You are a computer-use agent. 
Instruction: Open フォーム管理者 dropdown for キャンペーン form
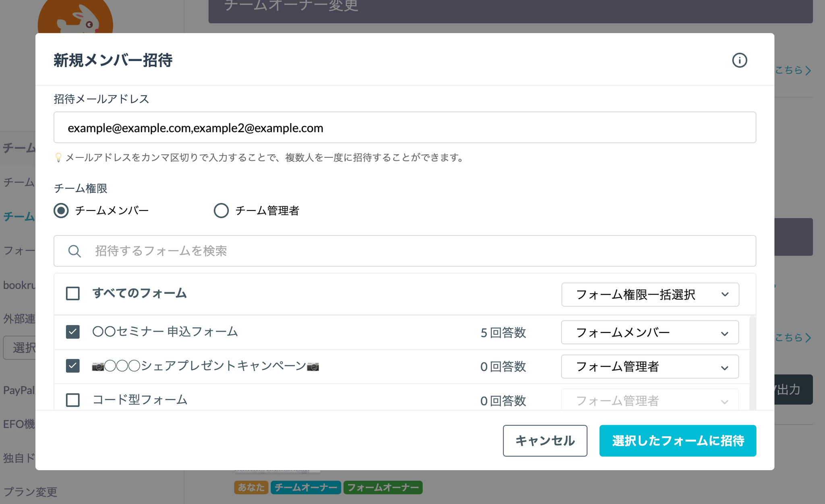tap(650, 367)
